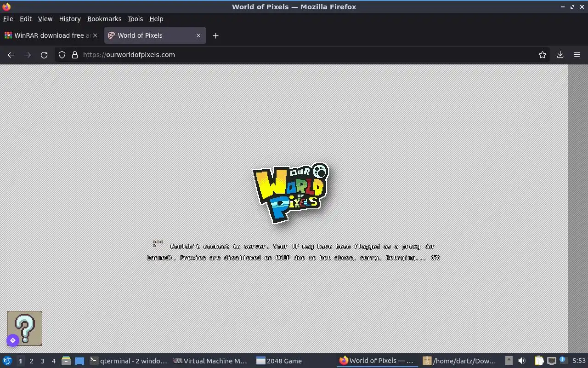The height and width of the screenshot is (368, 588).
Task: Switch to the qterminal taskbar window
Action: [128, 361]
